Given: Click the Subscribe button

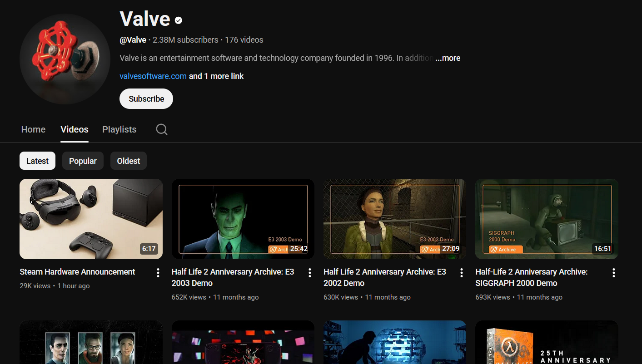Looking at the screenshot, I should coord(146,99).
